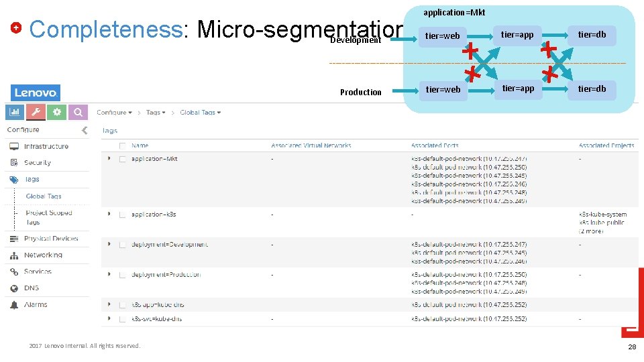Collapse the Configure sidebar with chevron
Image resolution: width=644 pixels, height=362 pixels.
tap(85, 130)
